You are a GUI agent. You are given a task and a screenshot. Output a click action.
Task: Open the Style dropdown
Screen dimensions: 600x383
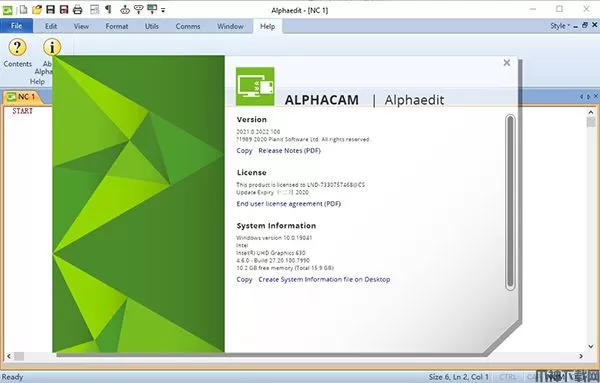tap(560, 26)
